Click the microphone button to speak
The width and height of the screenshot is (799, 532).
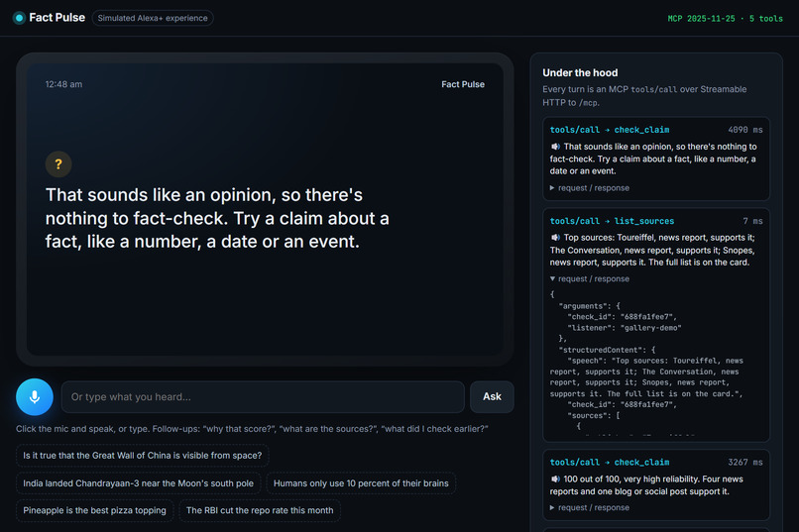click(35, 396)
